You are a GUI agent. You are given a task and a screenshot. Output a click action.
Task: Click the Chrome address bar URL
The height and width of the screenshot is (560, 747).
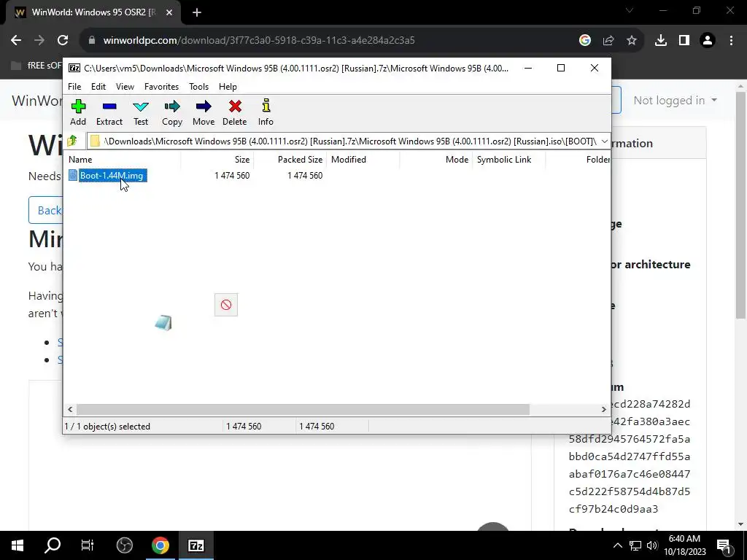pos(259,41)
